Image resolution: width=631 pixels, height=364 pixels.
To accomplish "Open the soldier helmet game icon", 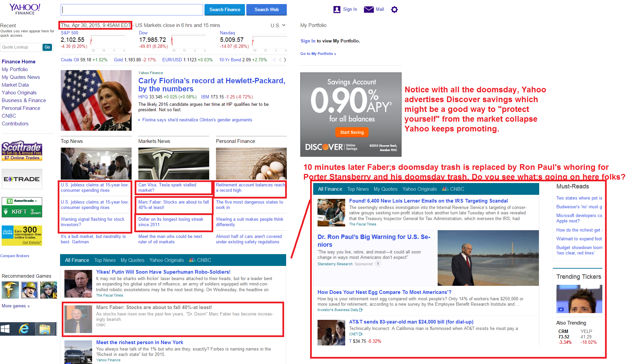I will [29, 290].
